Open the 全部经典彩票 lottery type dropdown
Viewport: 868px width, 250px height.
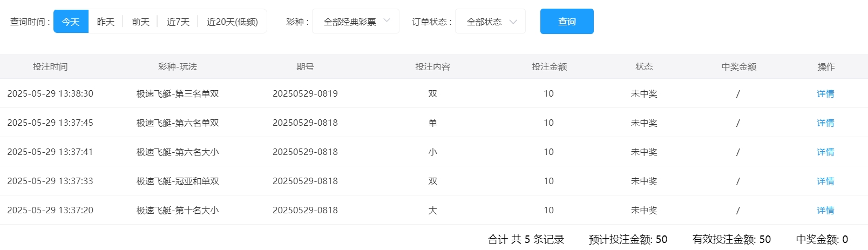tap(350, 22)
